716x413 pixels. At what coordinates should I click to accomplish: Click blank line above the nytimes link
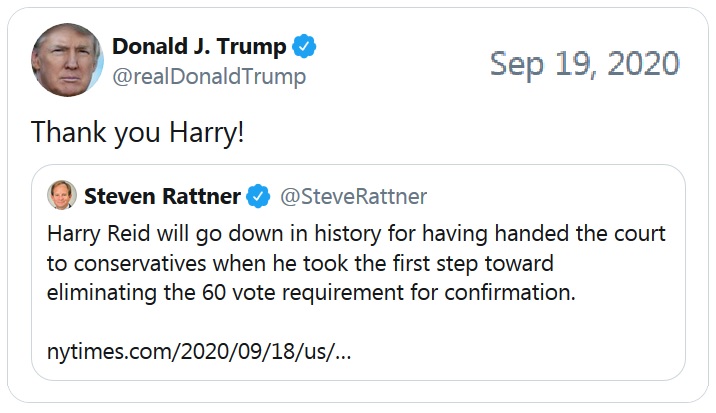click(x=358, y=322)
